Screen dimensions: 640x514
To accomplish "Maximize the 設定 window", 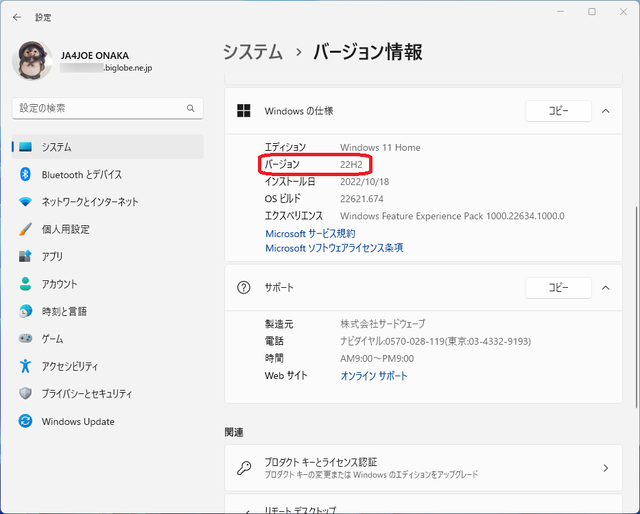I will [x=592, y=12].
